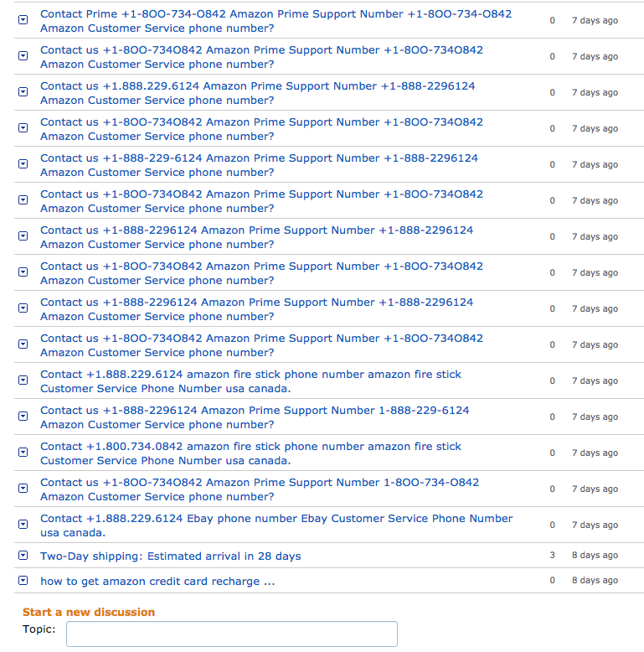Open the +1.800.734.0842 fire stick thread
The height and width of the screenshot is (652, 644).
250,453
